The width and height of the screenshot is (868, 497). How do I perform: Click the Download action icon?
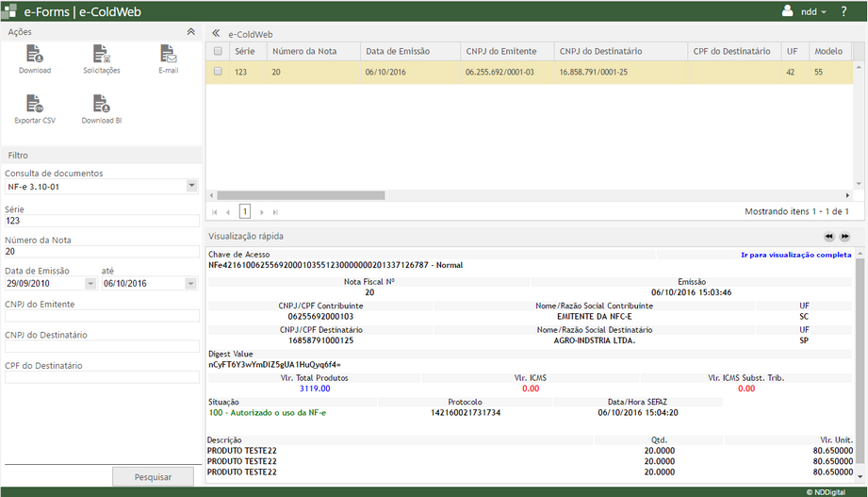click(x=34, y=54)
